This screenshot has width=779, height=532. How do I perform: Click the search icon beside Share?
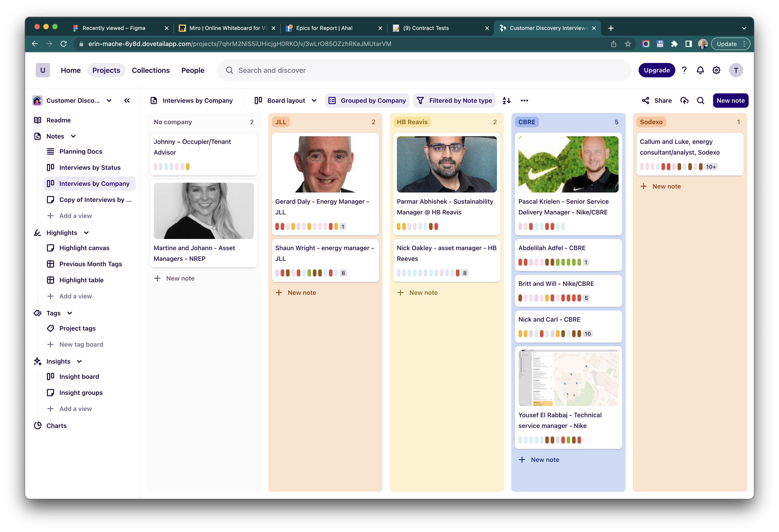click(x=700, y=101)
